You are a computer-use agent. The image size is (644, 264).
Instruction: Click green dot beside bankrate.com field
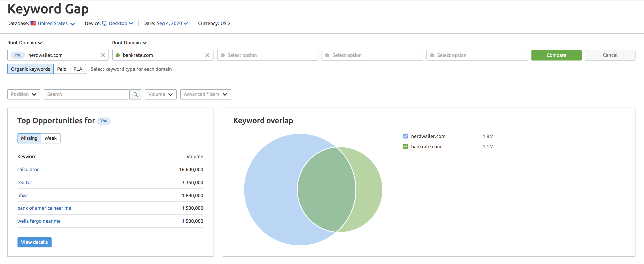(x=118, y=55)
